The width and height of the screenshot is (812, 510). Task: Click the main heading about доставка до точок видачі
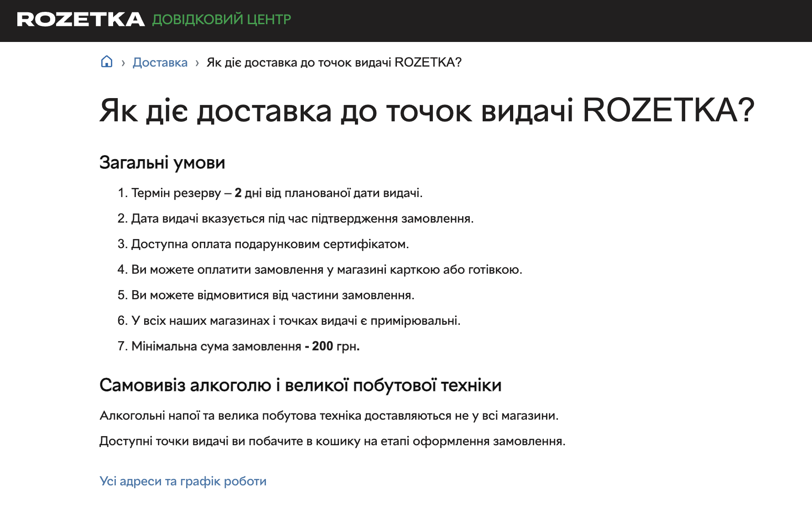427,110
